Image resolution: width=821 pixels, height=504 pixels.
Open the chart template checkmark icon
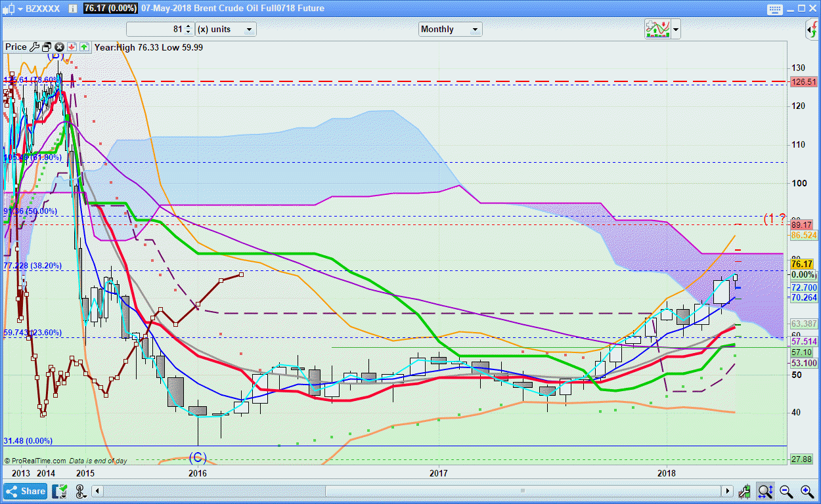pos(60,491)
